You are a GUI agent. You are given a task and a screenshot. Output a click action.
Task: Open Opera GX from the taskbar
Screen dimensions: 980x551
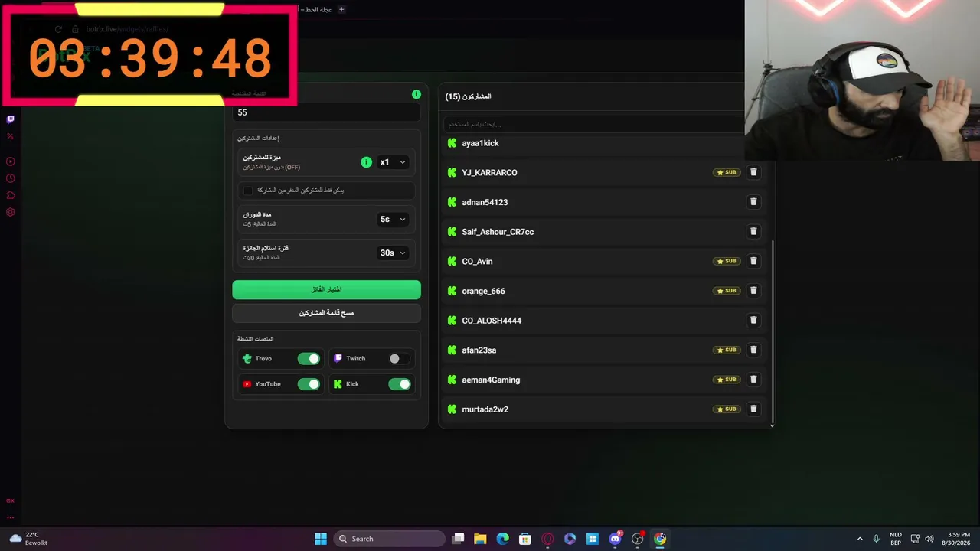(547, 539)
